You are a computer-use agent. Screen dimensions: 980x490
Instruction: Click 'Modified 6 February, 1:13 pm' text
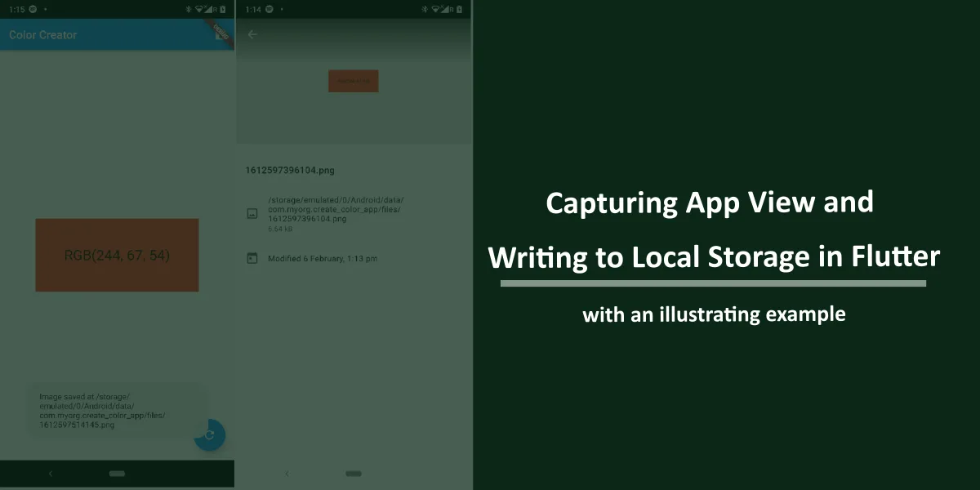click(323, 259)
